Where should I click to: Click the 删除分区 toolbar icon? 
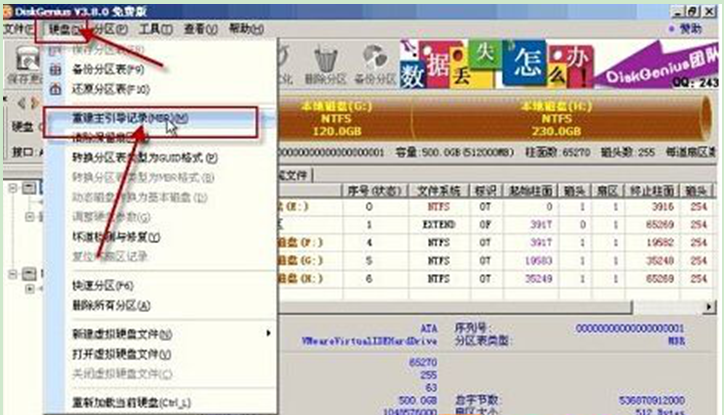pos(326,60)
